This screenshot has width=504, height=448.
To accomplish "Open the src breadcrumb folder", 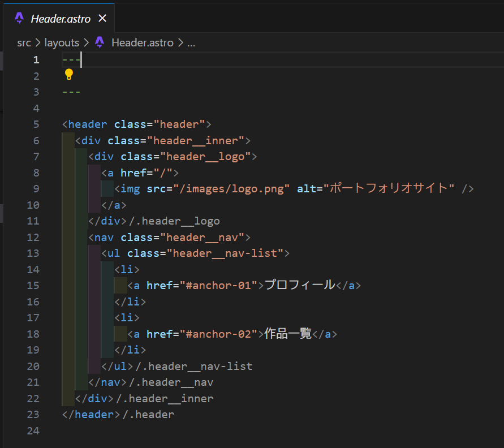I will coord(24,42).
